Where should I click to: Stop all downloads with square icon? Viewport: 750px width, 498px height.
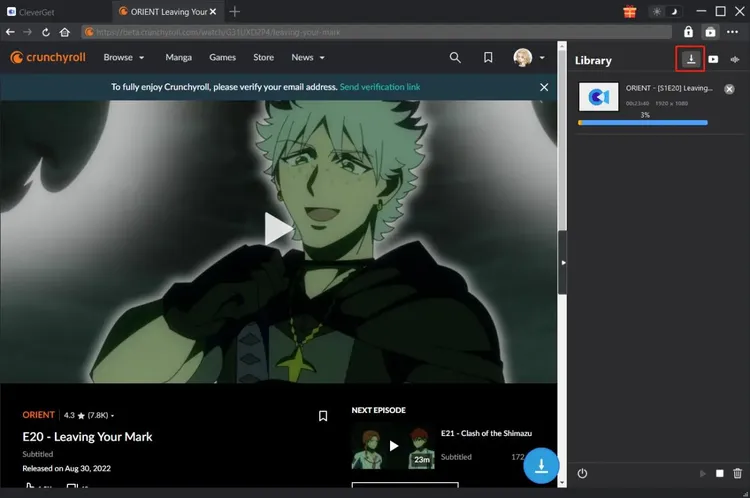coord(720,473)
